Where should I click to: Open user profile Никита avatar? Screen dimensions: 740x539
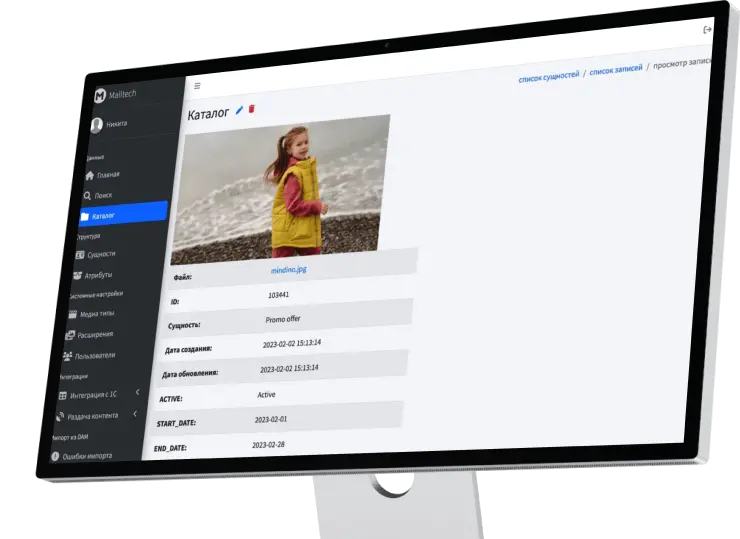coord(97,125)
